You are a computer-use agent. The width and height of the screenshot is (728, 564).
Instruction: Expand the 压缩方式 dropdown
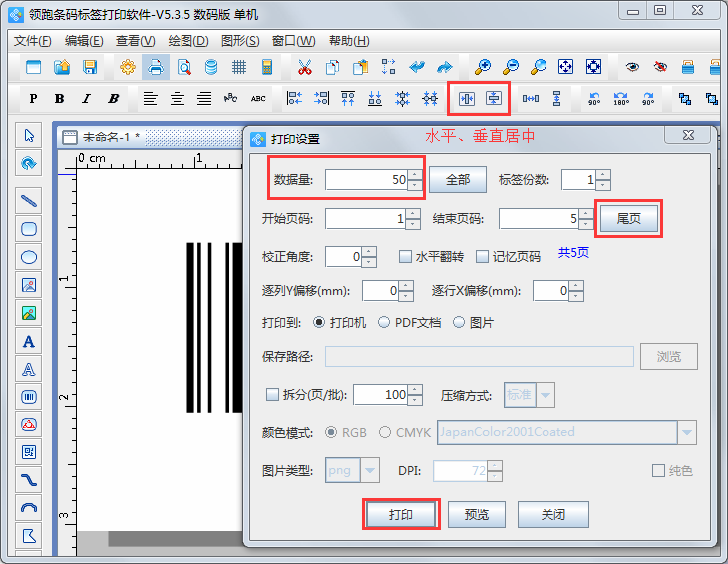546,395
